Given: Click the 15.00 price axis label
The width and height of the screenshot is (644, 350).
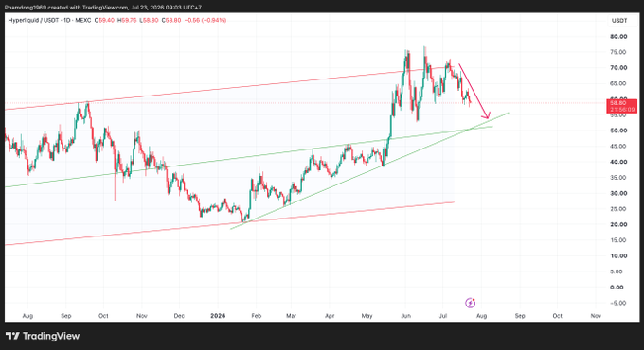Looking at the screenshot, I should (618, 240).
